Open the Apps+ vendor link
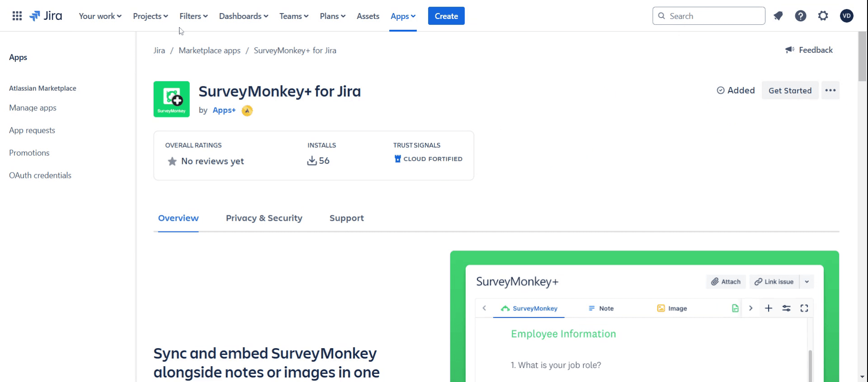The width and height of the screenshot is (868, 382). tap(224, 110)
